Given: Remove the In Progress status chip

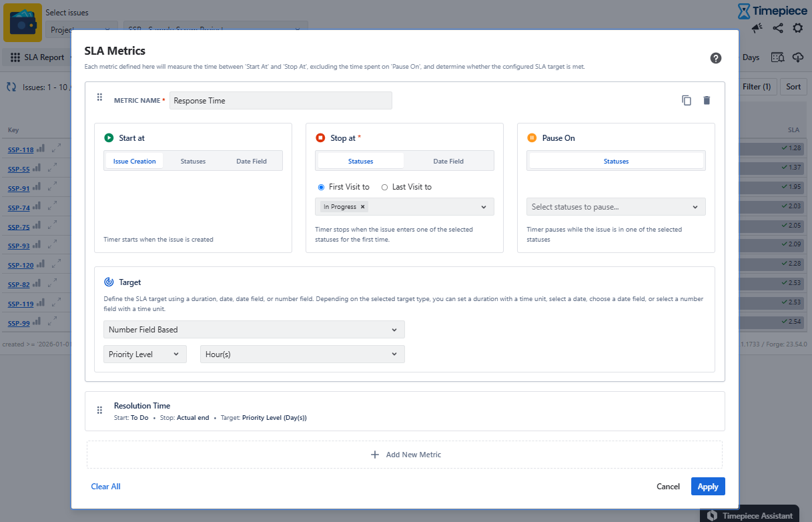Looking at the screenshot, I should (363, 207).
